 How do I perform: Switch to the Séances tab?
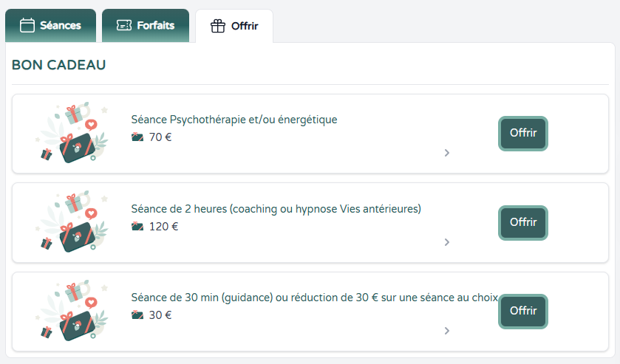point(50,26)
